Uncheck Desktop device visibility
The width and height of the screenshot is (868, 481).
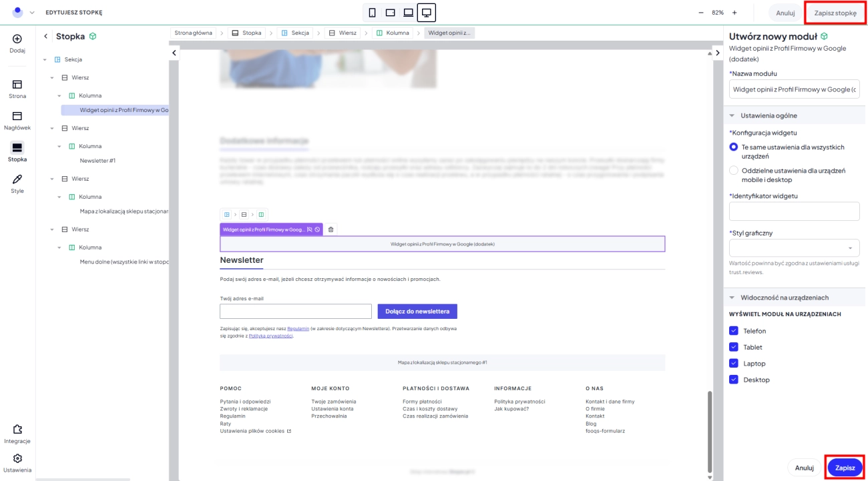click(734, 380)
